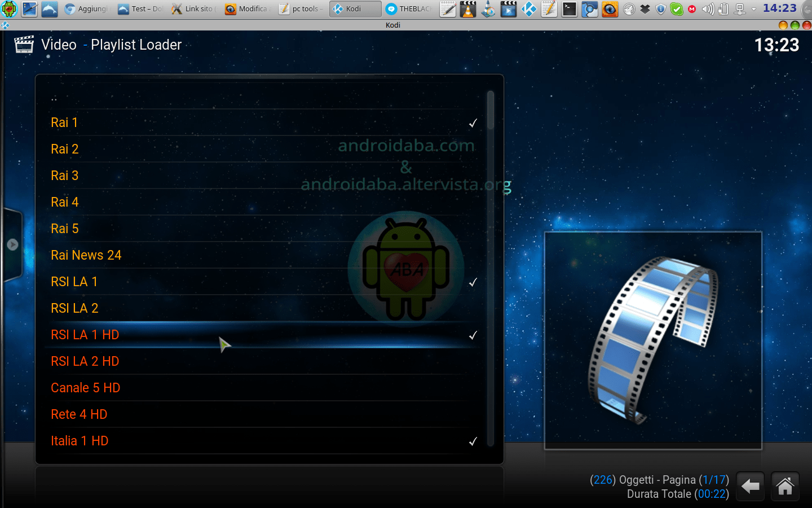Click the Kodi window menu icon in titlebar
The height and width of the screenshot is (508, 812).
tap(5, 25)
